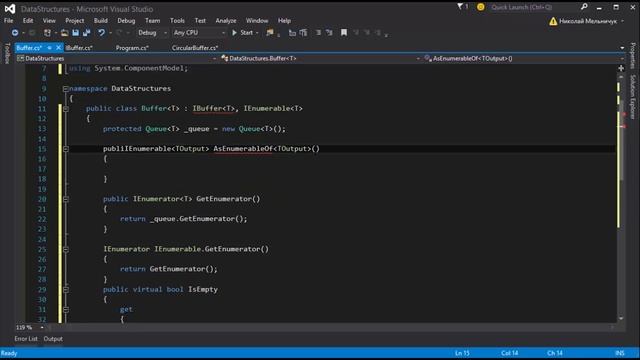Click the account warning triangle icon
Image resolution: width=640 pixels, height=360 pixels.
click(x=553, y=21)
